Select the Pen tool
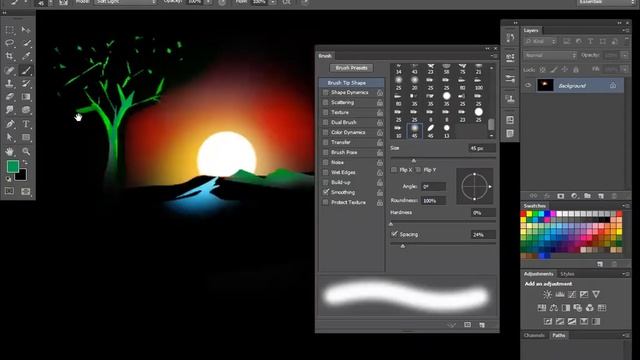Viewport: 640px width, 360px height. (9, 124)
